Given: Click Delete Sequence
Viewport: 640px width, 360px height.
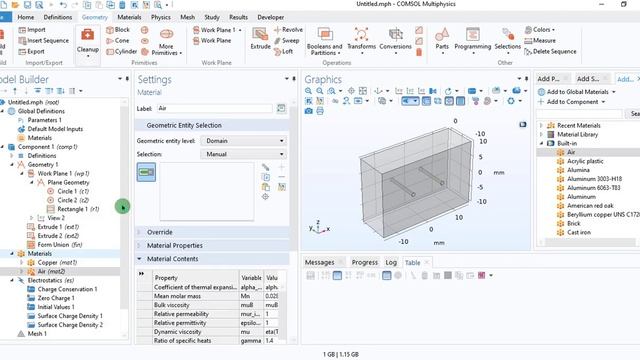Looking at the screenshot, I should pyautogui.click(x=550, y=51).
